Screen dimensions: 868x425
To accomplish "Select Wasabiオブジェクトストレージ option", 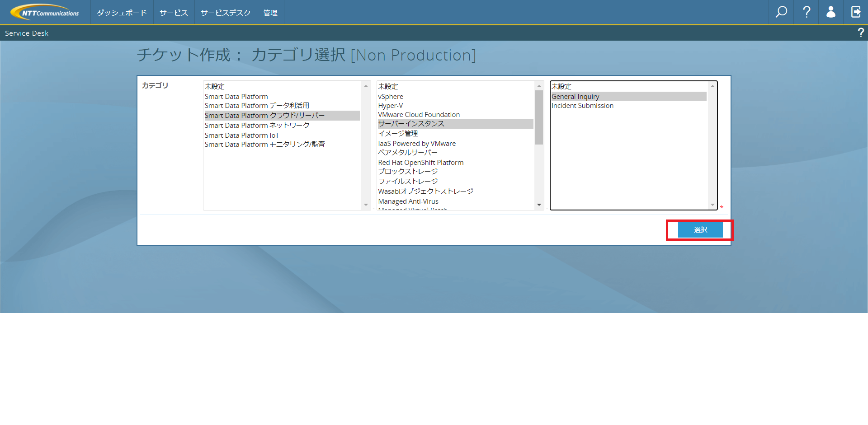I will (456, 191).
